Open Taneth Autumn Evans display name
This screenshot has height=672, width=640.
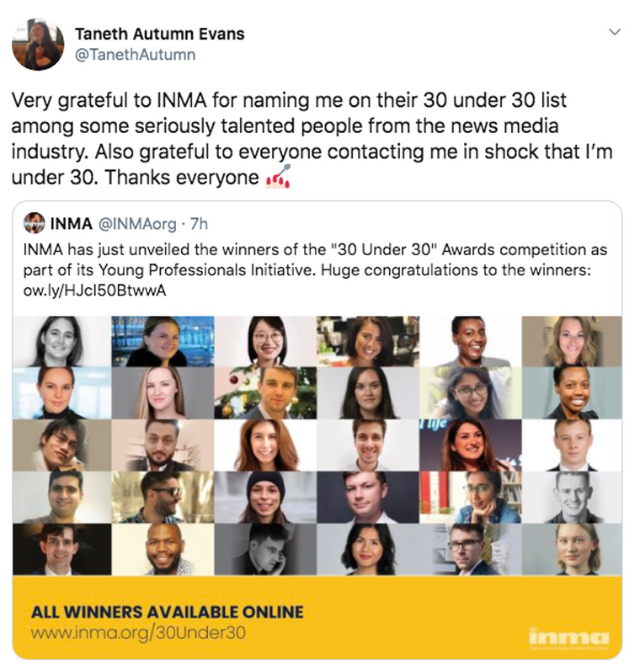(159, 34)
